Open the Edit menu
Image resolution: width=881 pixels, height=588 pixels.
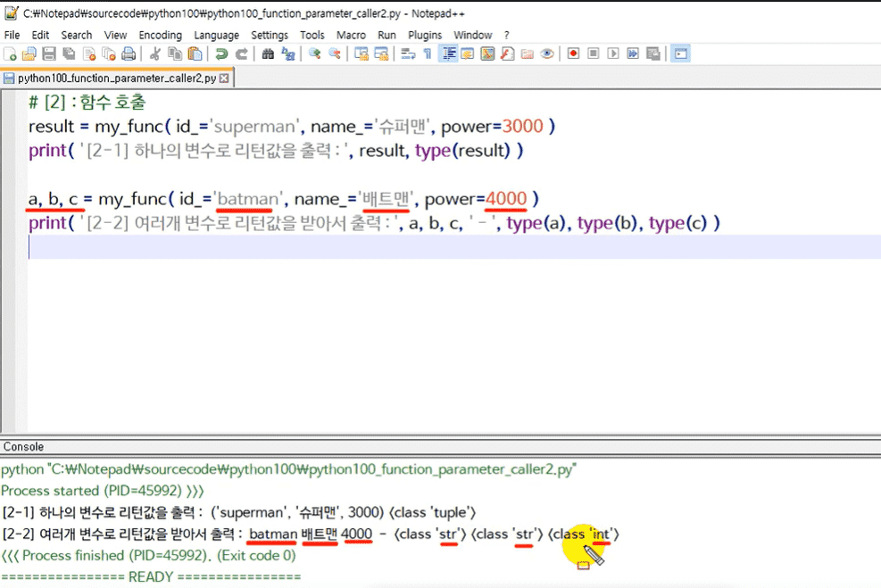point(40,35)
